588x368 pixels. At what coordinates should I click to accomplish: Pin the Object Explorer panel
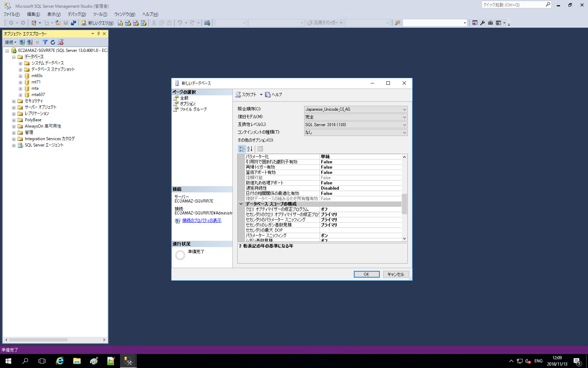pos(98,34)
